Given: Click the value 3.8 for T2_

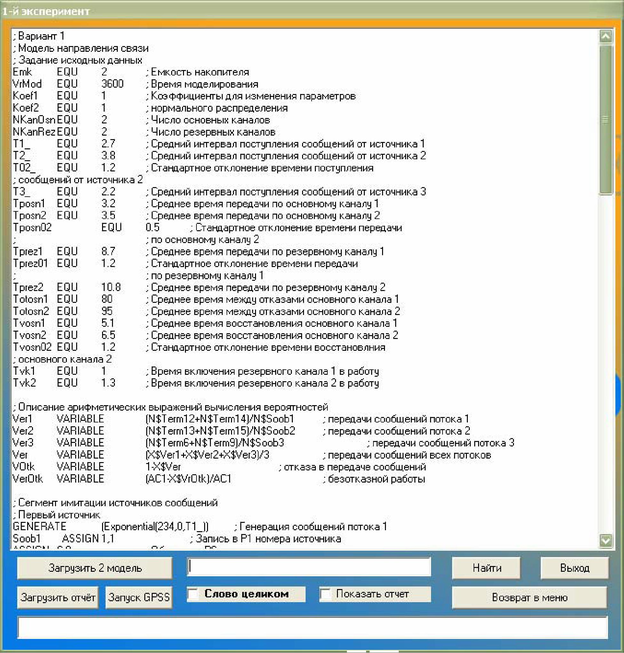Looking at the screenshot, I should pos(108,156).
